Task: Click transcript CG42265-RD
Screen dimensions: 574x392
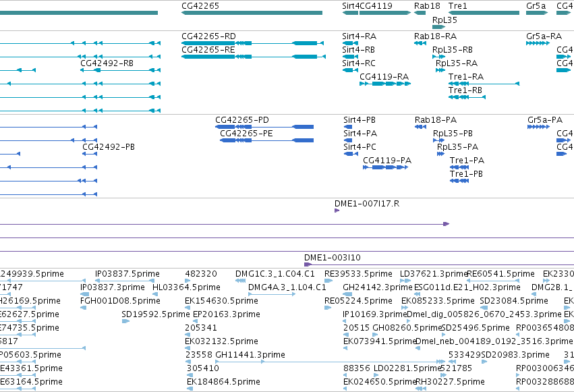Action: pos(252,43)
